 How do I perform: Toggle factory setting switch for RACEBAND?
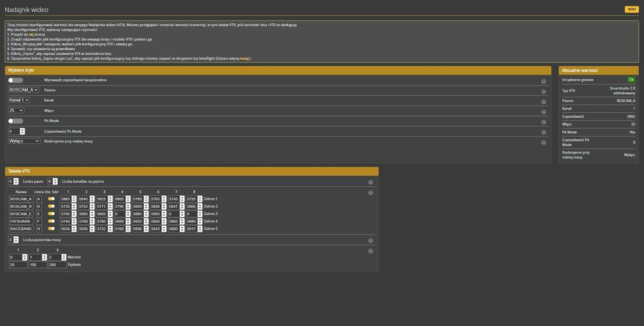click(52, 229)
